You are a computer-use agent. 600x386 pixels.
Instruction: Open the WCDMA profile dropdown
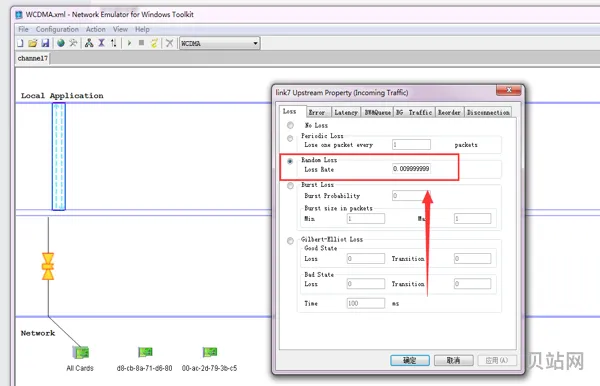point(220,43)
